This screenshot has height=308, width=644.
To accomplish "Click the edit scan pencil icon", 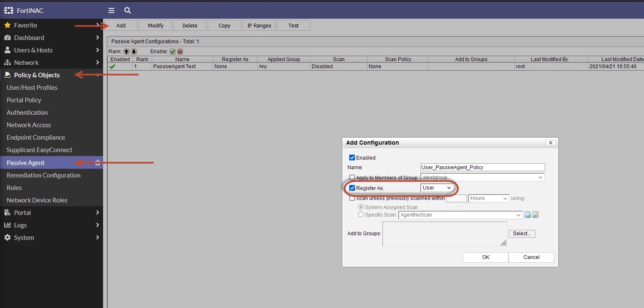I will pyautogui.click(x=535, y=215).
